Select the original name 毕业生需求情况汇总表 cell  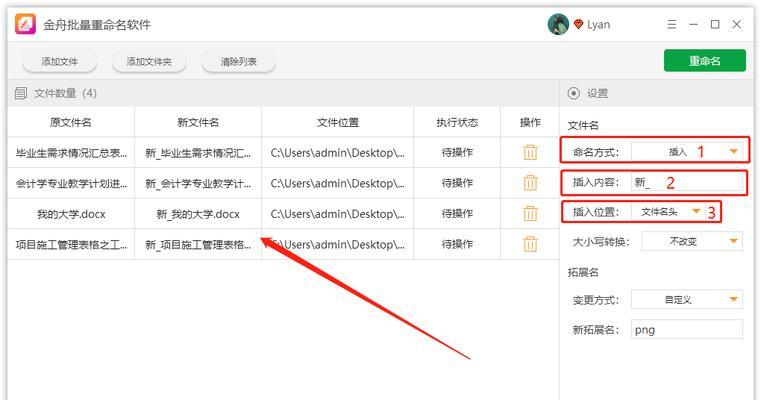71,152
